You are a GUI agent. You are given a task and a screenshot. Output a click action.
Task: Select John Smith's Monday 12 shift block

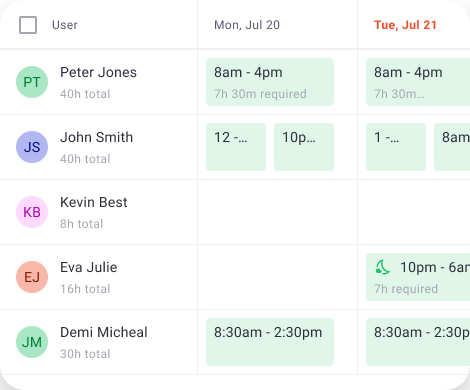pos(236,147)
